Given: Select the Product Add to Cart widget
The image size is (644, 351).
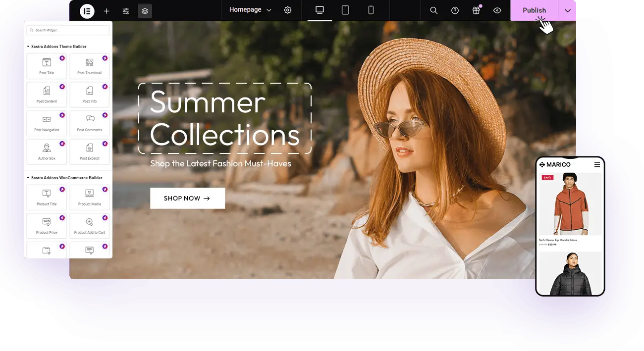Looking at the screenshot, I should (x=90, y=225).
